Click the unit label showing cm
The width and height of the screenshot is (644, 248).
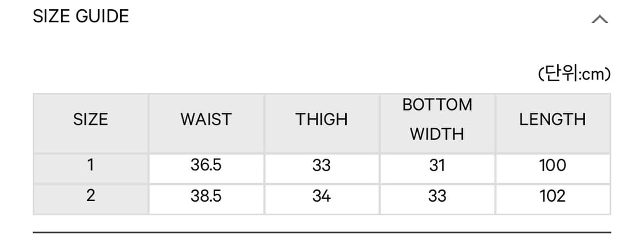(574, 74)
